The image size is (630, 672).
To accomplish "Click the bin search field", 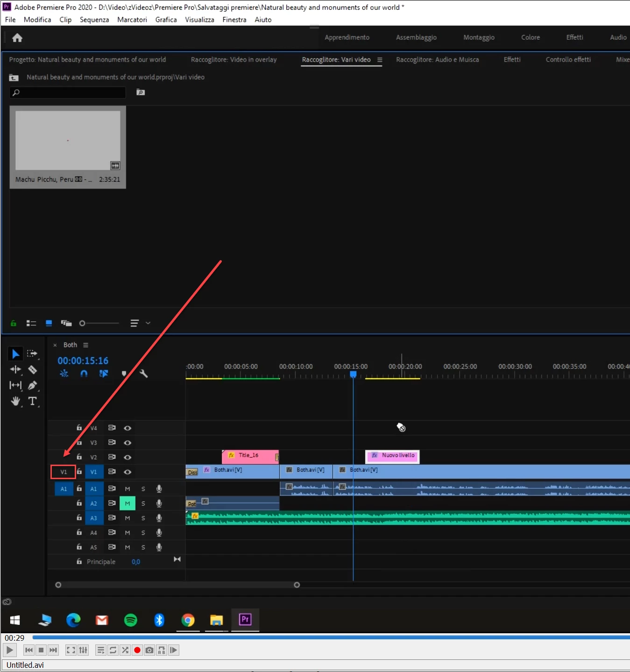I will coord(68,92).
